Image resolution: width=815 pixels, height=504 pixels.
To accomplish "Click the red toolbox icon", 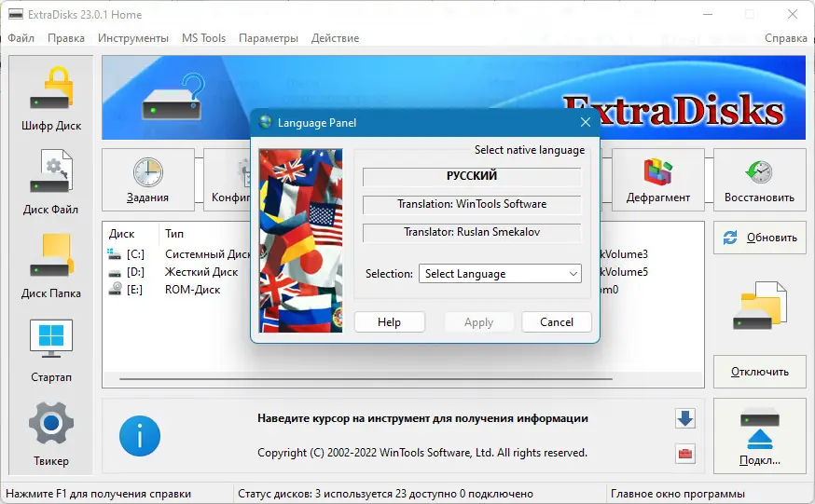I will pos(685,454).
